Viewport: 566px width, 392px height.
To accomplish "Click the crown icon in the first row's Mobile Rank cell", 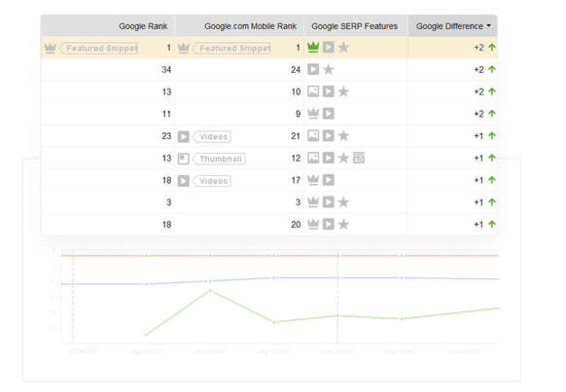I will click(184, 48).
